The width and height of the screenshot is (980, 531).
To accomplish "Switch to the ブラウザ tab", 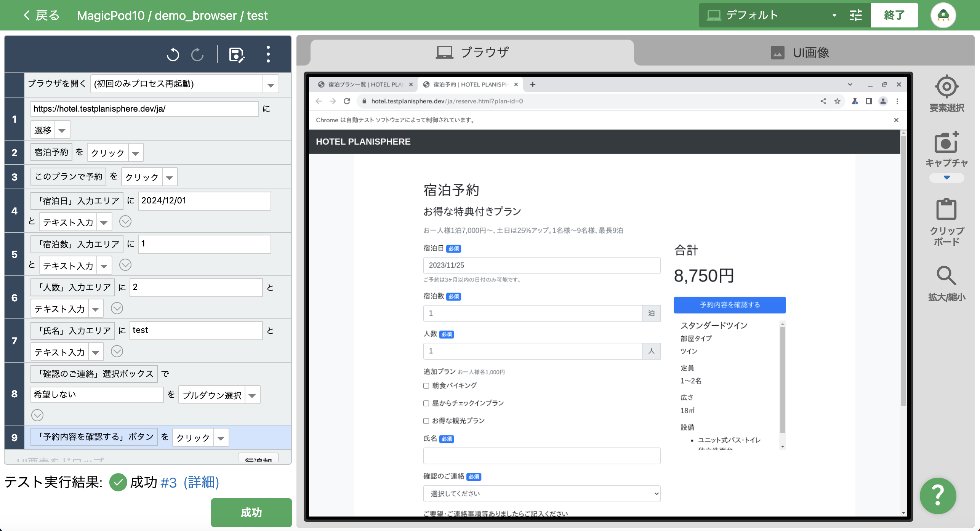I will (472, 53).
